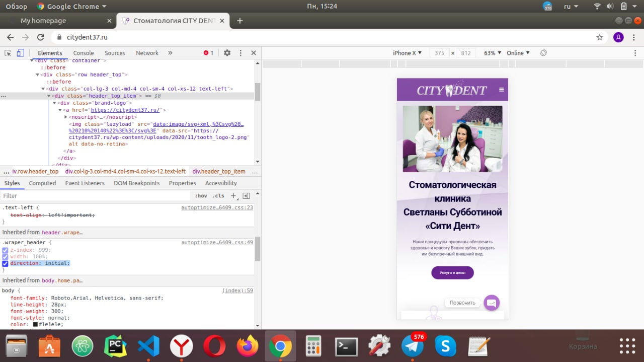The width and height of the screenshot is (644, 362).
Task: Open the DOM Breakpoints tab
Action: point(137,183)
